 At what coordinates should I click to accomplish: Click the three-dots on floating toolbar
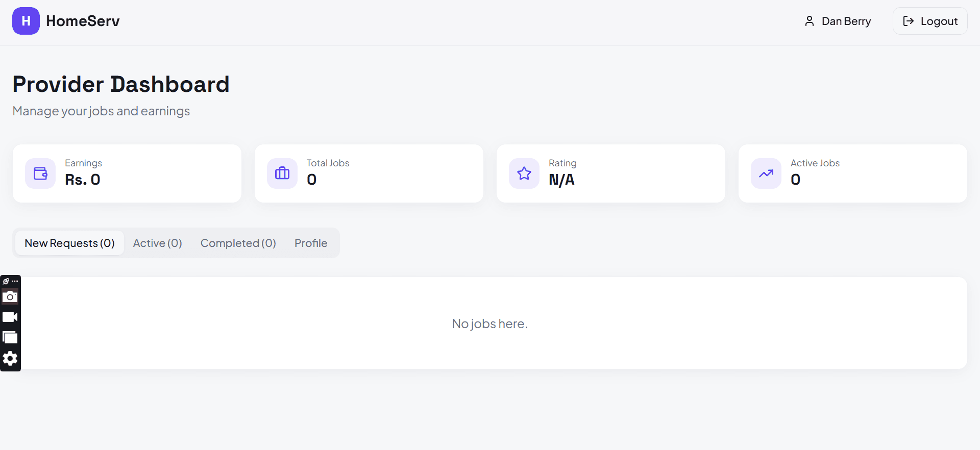[15, 281]
